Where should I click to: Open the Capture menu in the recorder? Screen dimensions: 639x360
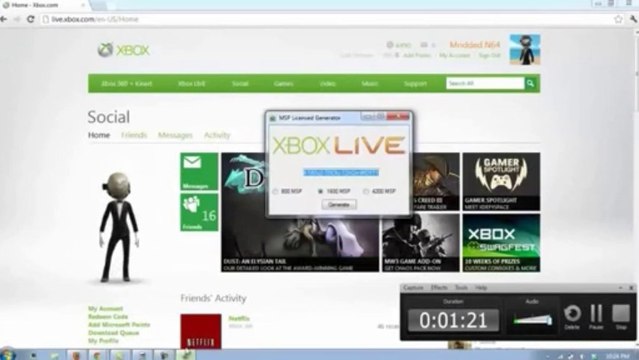tap(413, 287)
